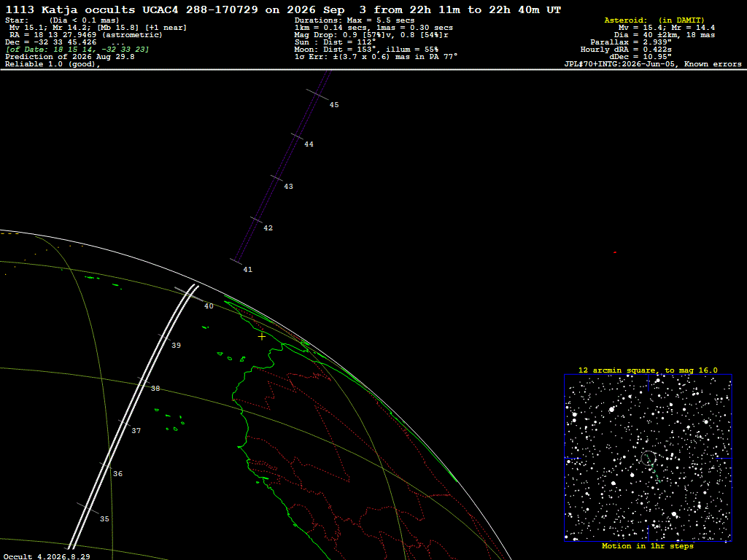Open the 12 arcmin star chart thumbnail
The width and height of the screenshot is (747, 560).
648,458
